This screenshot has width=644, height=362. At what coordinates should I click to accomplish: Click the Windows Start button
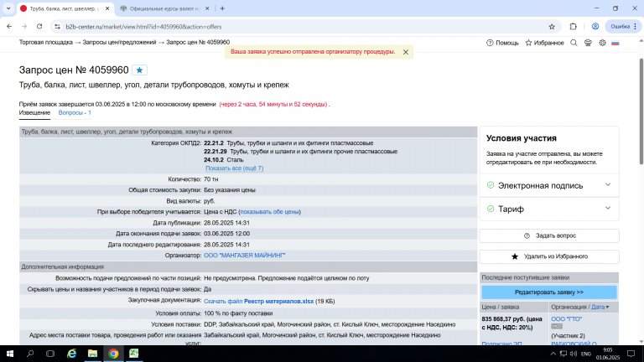coord(10,354)
